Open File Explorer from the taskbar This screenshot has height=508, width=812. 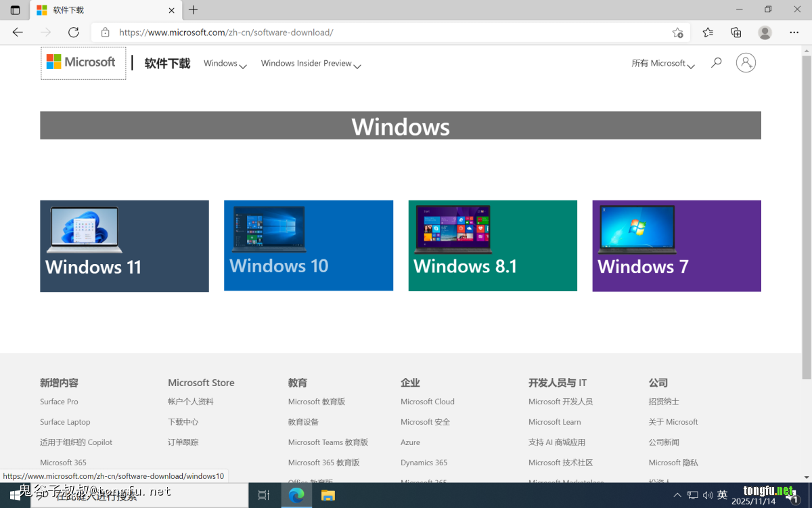(x=328, y=495)
